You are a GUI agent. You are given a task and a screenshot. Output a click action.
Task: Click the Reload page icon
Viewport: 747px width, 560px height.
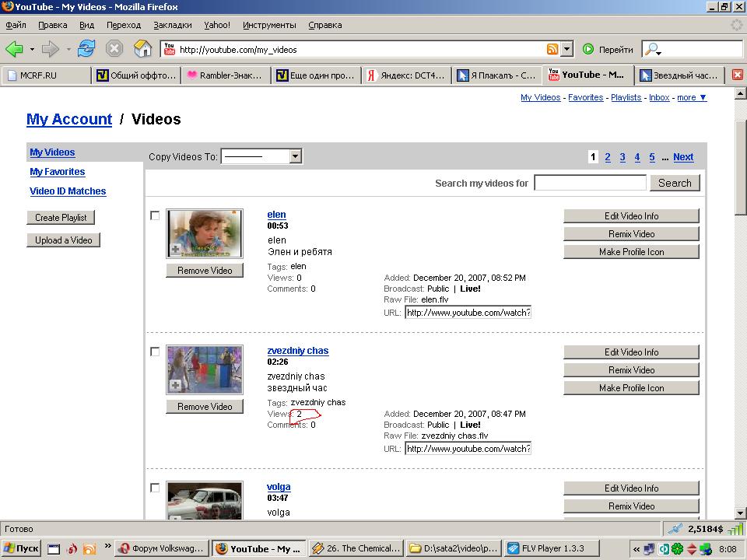click(x=86, y=48)
